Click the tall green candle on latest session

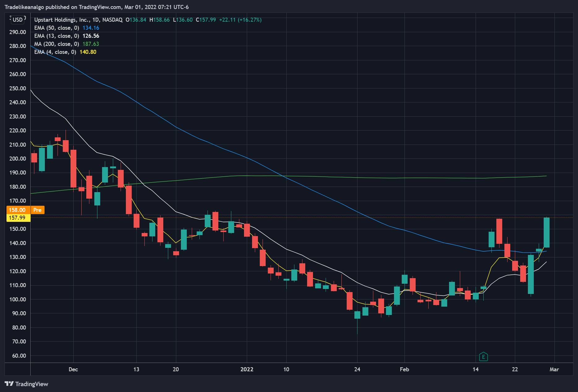click(x=546, y=232)
